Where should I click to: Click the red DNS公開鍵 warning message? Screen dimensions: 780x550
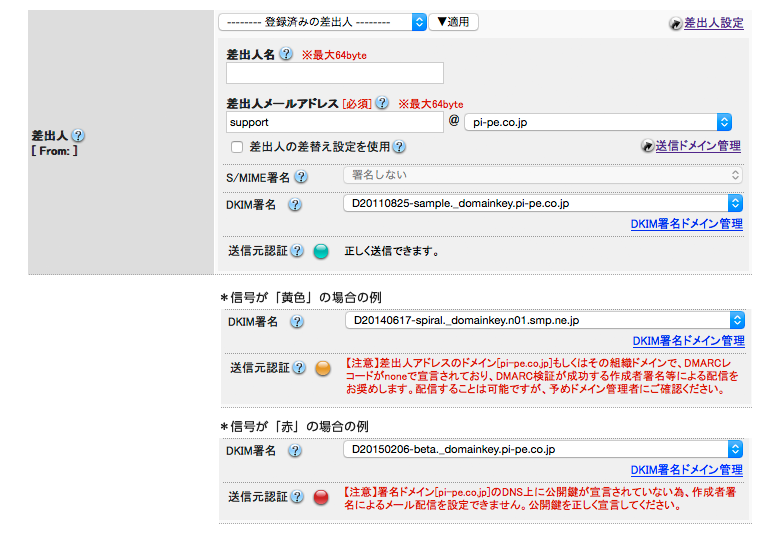(540, 498)
